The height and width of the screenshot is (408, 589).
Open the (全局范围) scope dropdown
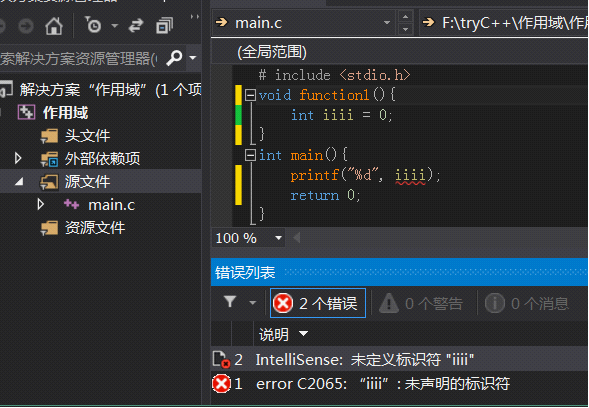400,52
